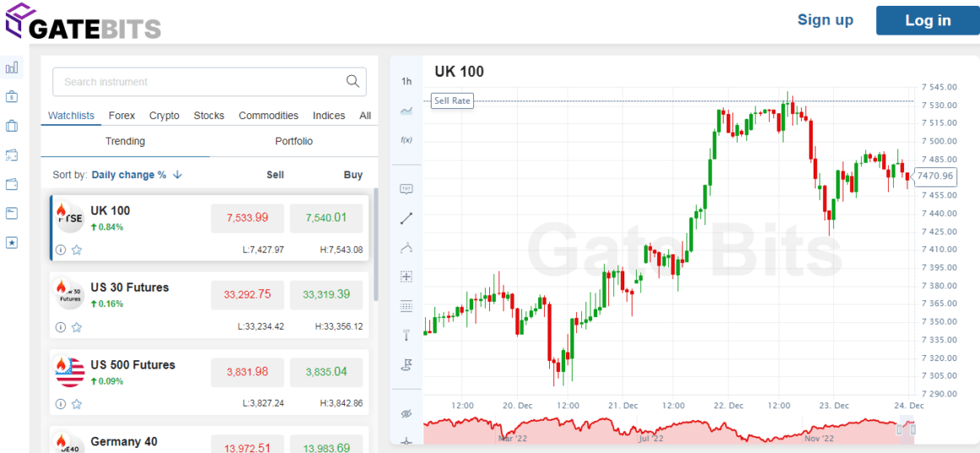Open the Portfolio tab

pos(294,141)
